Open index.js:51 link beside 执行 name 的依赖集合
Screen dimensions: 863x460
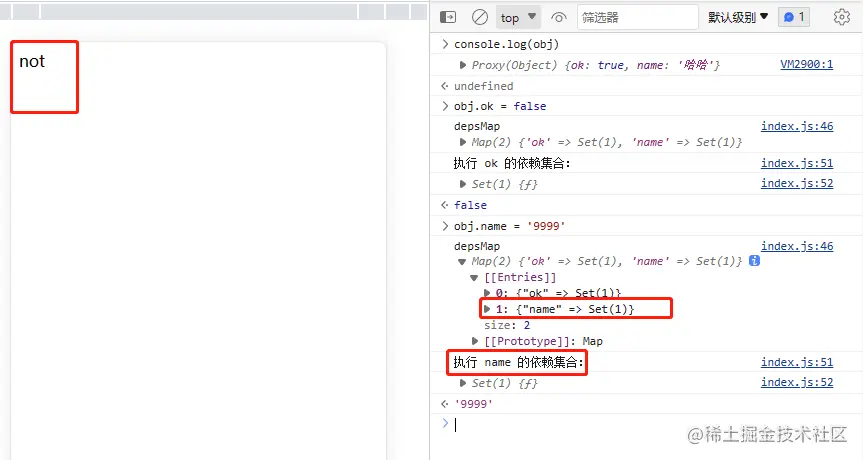[797, 362]
